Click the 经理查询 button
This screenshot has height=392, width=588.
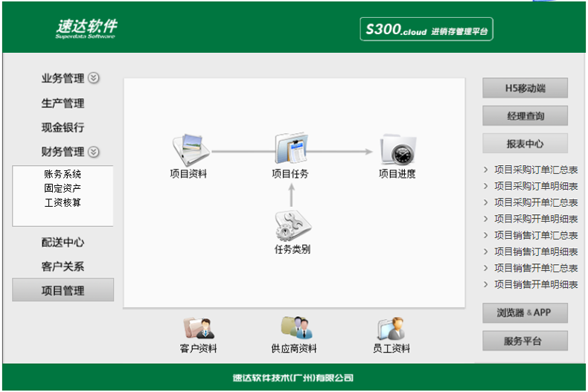(x=525, y=116)
